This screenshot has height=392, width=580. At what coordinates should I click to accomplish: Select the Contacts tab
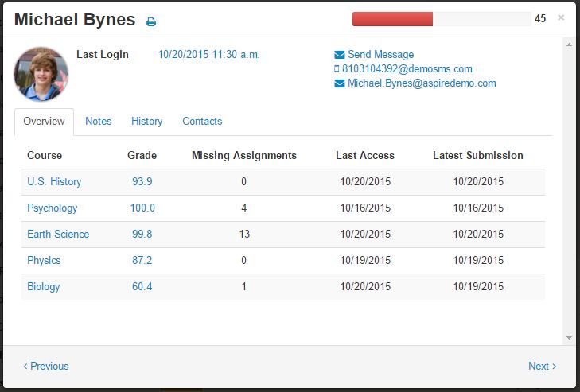(202, 122)
